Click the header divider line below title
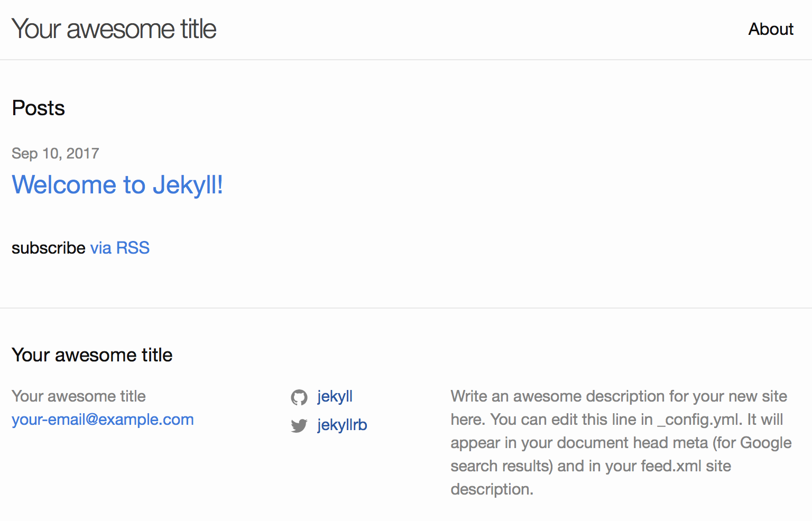Screen dimensions: 812x521 tap(406, 60)
